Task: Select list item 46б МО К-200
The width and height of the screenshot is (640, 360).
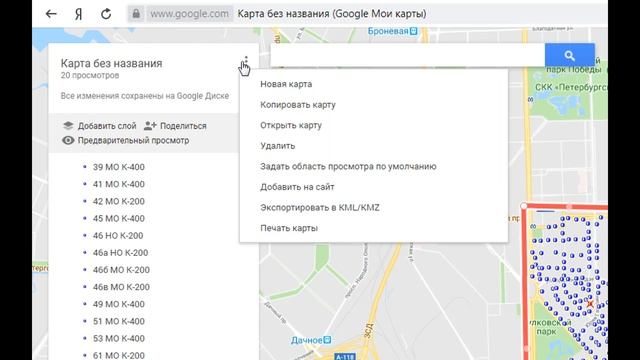Action: click(121, 270)
